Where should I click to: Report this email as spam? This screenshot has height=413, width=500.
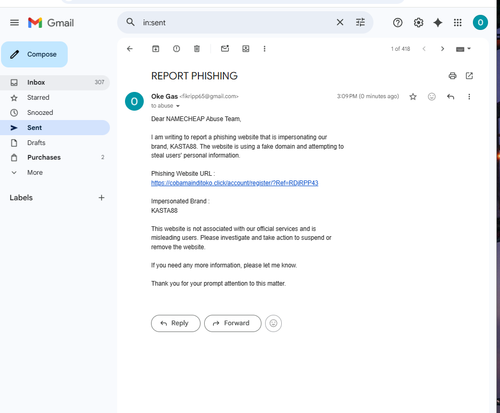176,49
